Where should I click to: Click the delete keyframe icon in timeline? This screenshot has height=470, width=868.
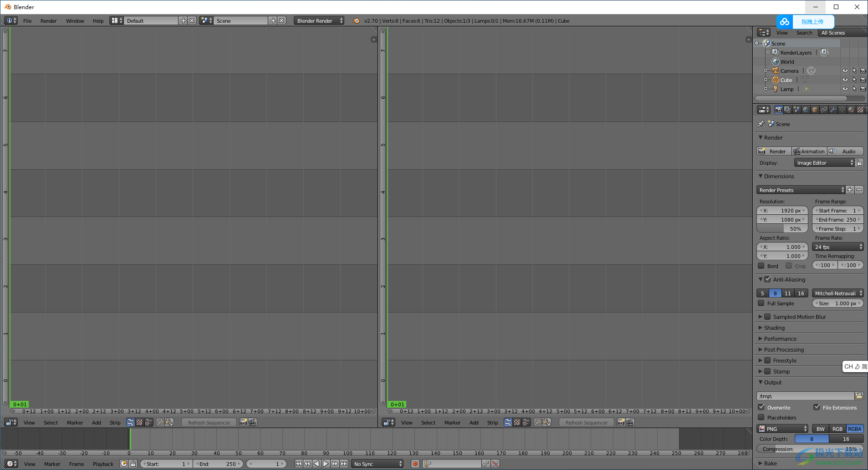click(x=495, y=464)
